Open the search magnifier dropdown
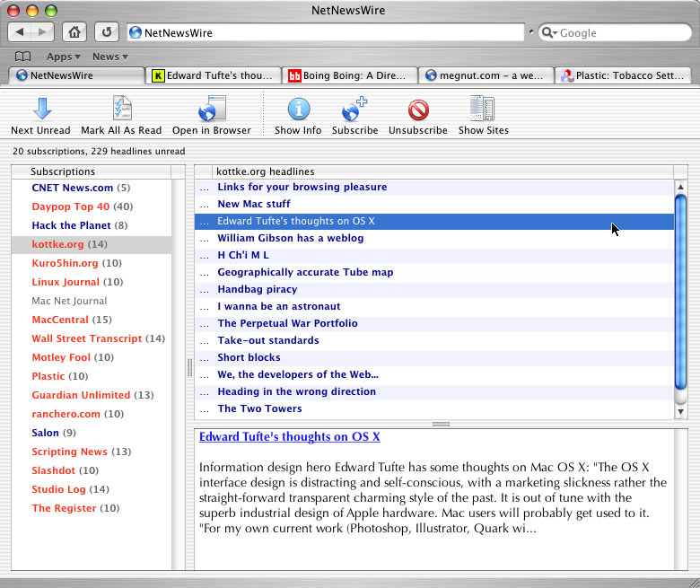Image resolution: width=700 pixels, height=588 pixels. pos(549,33)
